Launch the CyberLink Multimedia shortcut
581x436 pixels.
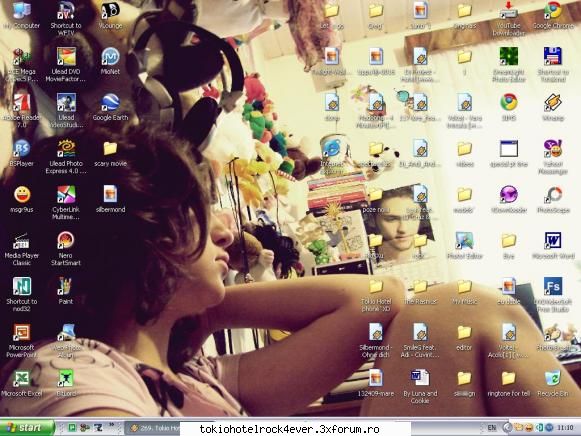[x=66, y=202]
